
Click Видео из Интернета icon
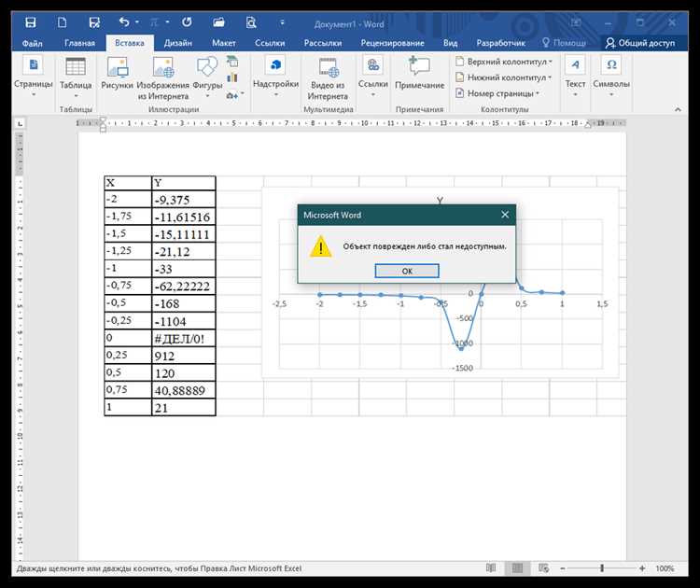click(329, 78)
